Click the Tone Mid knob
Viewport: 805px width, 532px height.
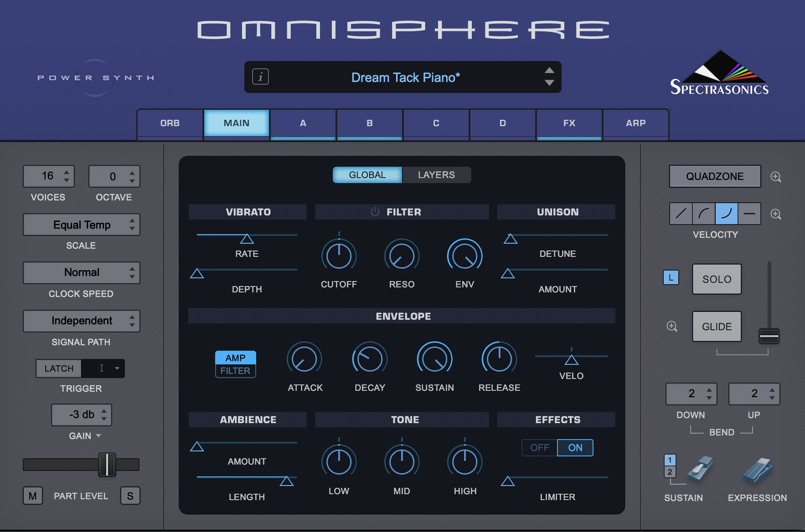pyautogui.click(x=402, y=462)
